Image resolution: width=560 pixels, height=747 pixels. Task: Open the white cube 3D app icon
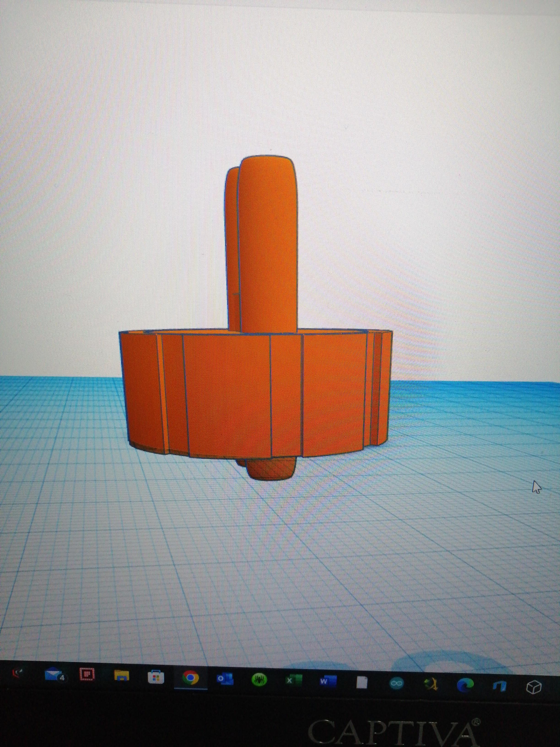pos(534,687)
